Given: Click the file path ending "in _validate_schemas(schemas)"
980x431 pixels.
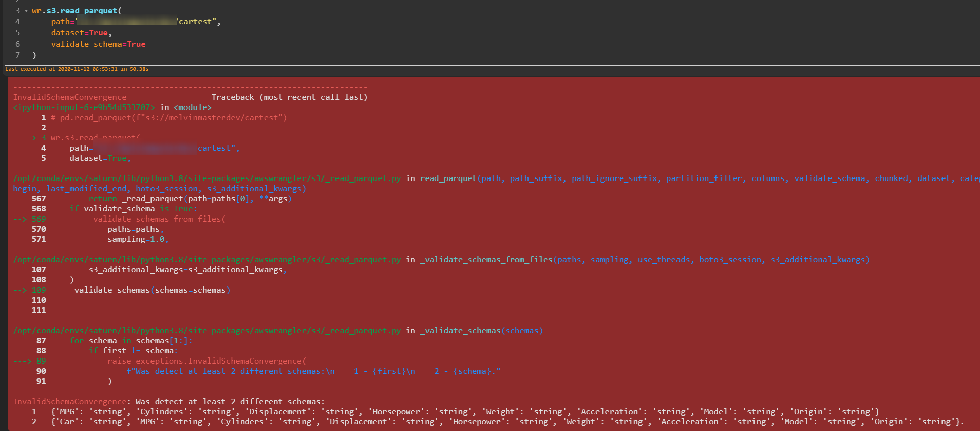Looking at the screenshot, I should (x=278, y=331).
